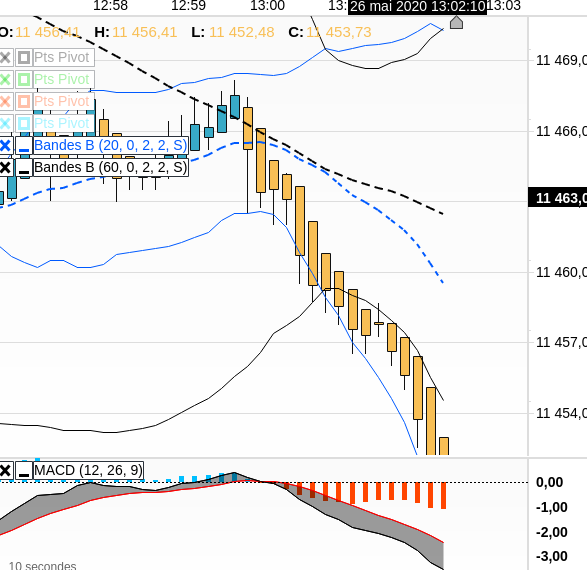Toggle the green Pts Pivot square box
This screenshot has height=570, width=587.
24,79
